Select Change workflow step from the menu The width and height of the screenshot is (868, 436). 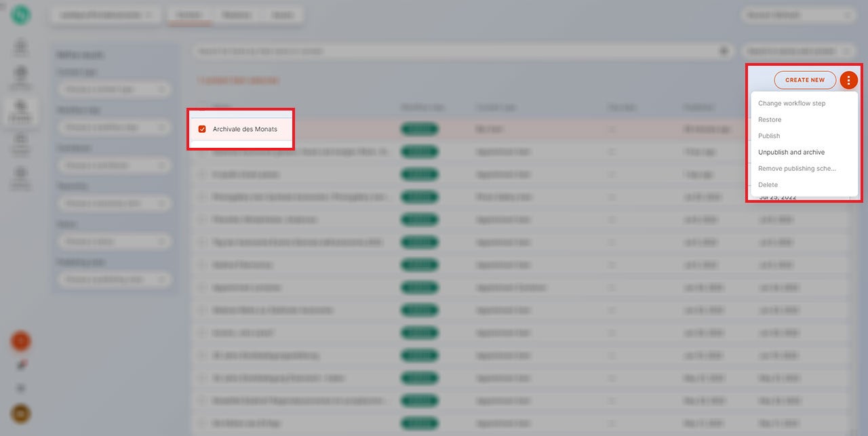[791, 104]
